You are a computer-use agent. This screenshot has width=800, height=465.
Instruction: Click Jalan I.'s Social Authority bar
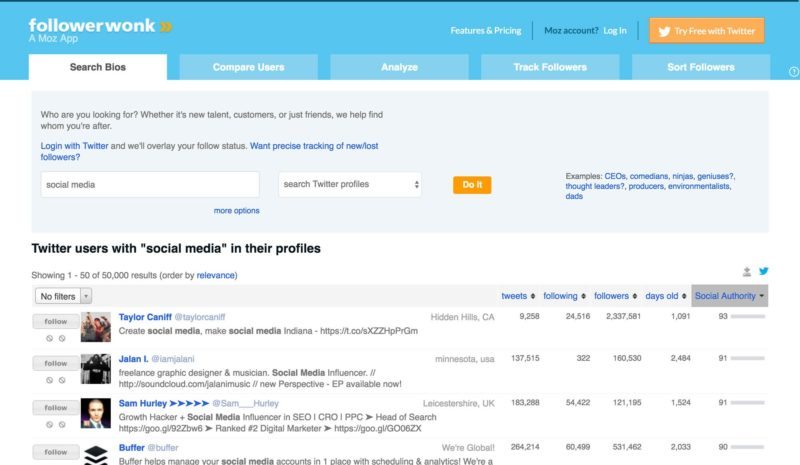(748, 358)
